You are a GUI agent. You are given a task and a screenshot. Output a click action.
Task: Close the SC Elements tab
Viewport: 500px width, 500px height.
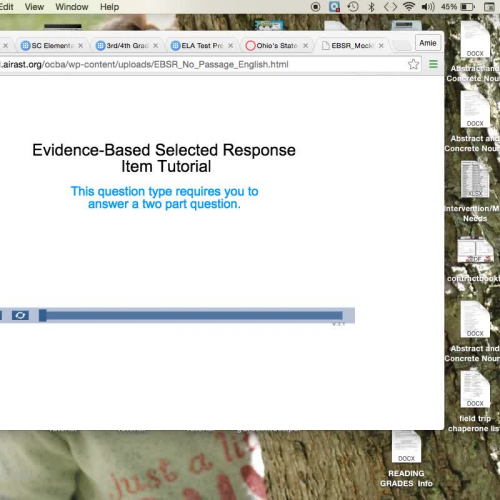80,46
